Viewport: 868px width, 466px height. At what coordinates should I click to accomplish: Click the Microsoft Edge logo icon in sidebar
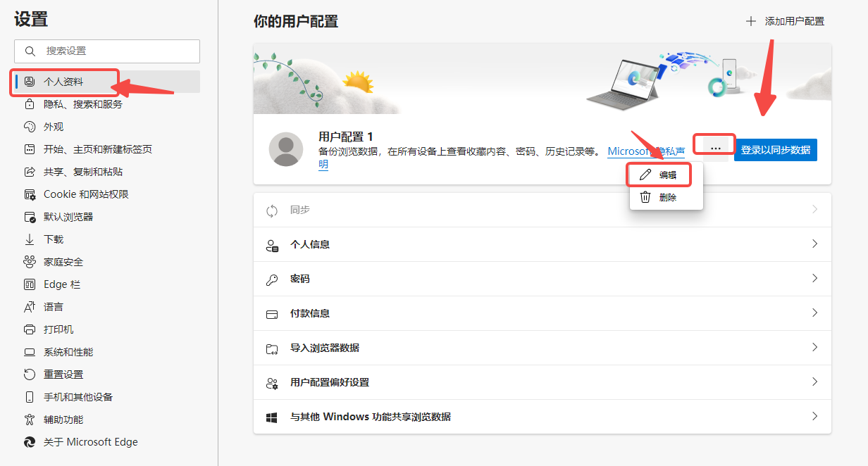[x=30, y=442]
